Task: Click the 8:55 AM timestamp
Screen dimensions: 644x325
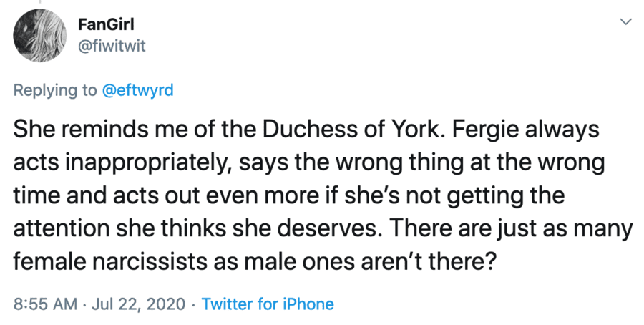Action: click(x=44, y=304)
